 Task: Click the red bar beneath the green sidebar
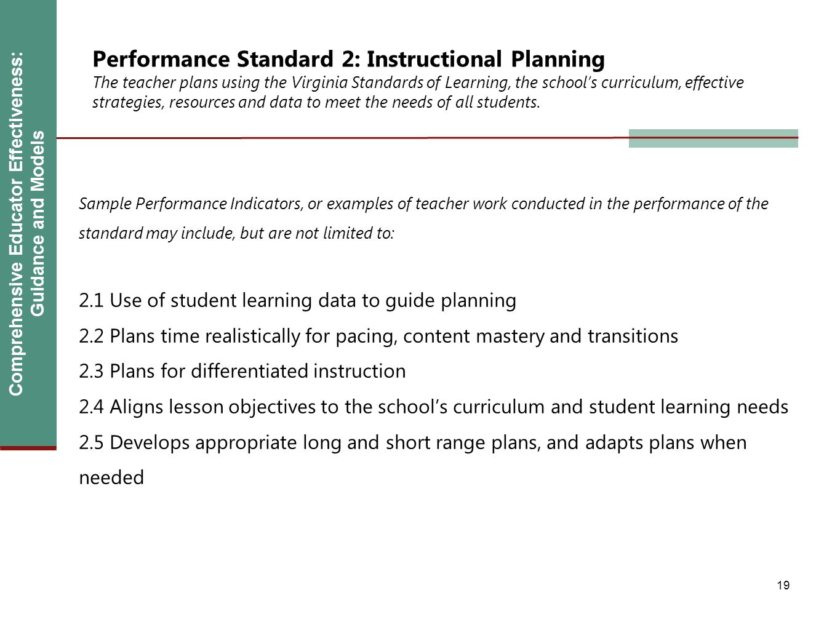tap(28, 449)
